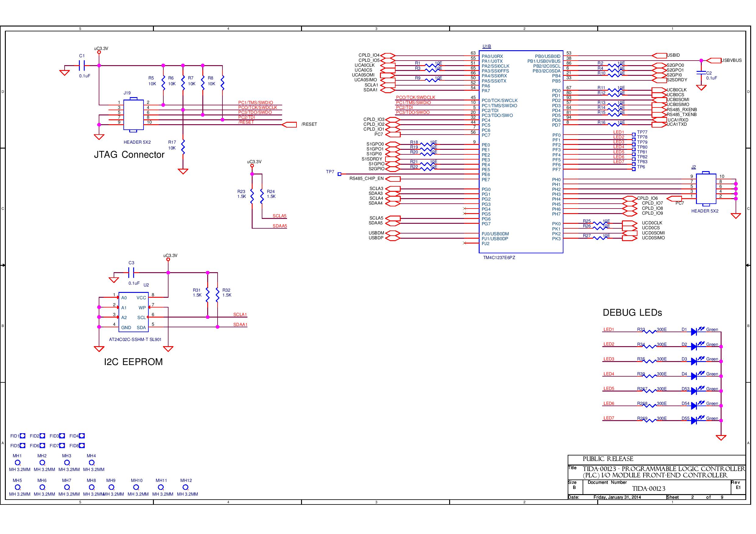Viewport: 756px width, 534px height.
Task: Click the /RESET off-page port symbol
Action: (289, 125)
